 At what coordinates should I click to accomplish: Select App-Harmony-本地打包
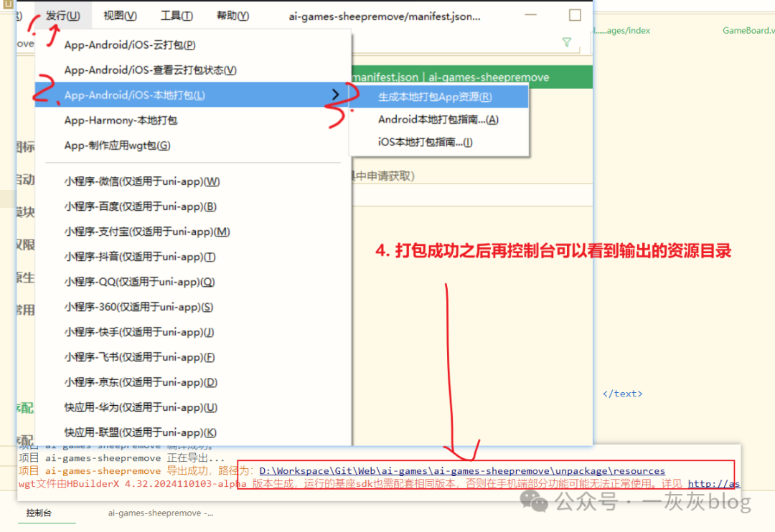coord(121,120)
